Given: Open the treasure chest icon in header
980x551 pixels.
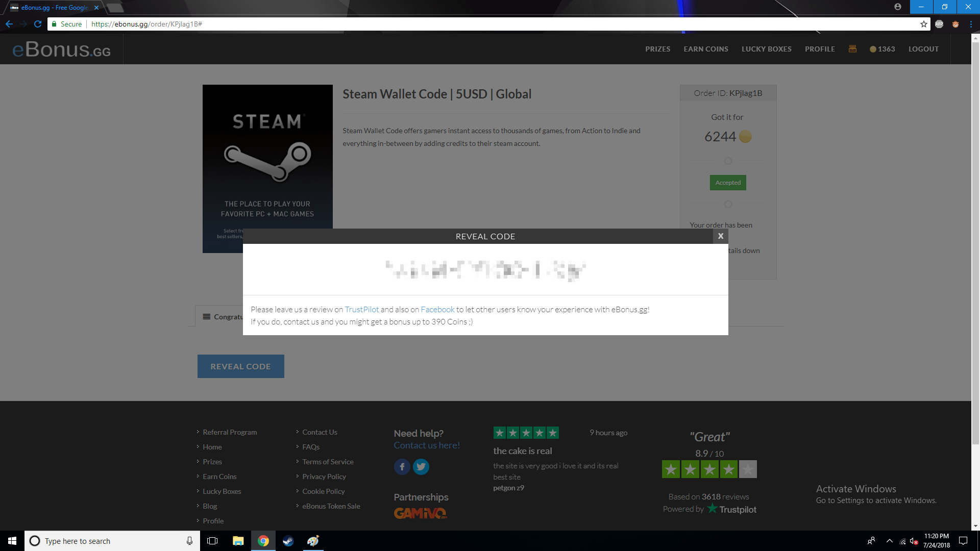Looking at the screenshot, I should click(852, 48).
